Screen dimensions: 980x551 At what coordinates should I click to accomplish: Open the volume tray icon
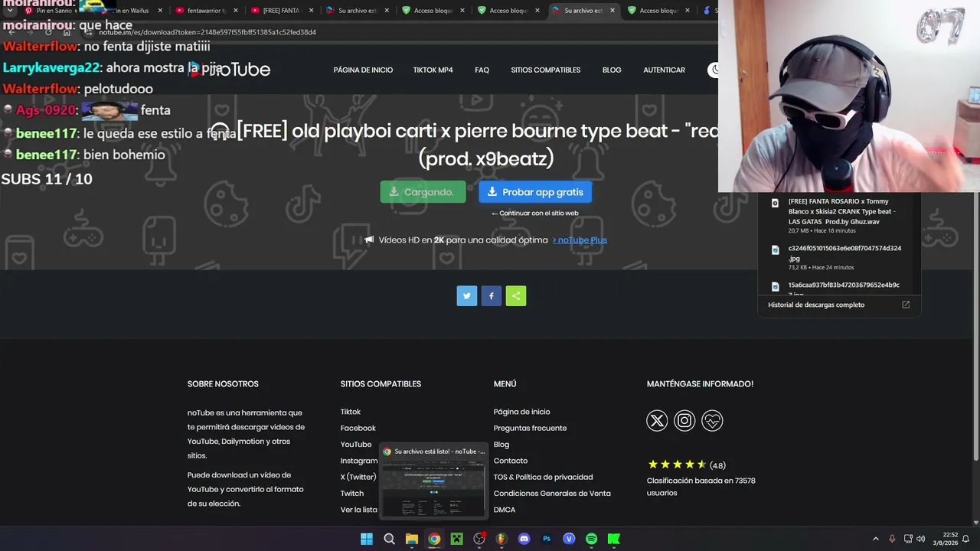pos(921,539)
